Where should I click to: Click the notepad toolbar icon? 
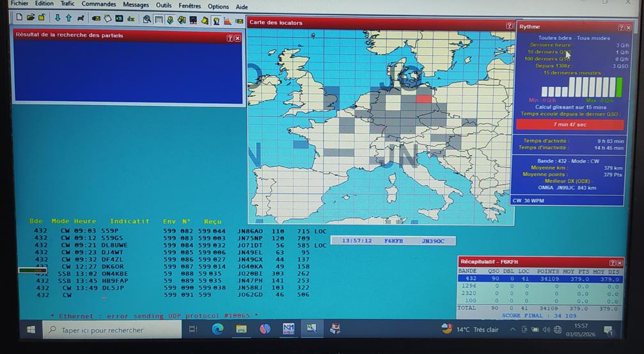click(x=107, y=19)
